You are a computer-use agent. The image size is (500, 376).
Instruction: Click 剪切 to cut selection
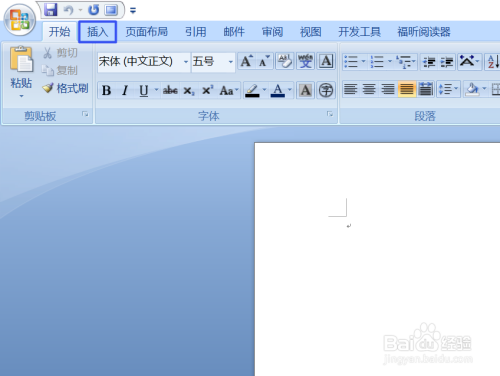pyautogui.click(x=60, y=53)
